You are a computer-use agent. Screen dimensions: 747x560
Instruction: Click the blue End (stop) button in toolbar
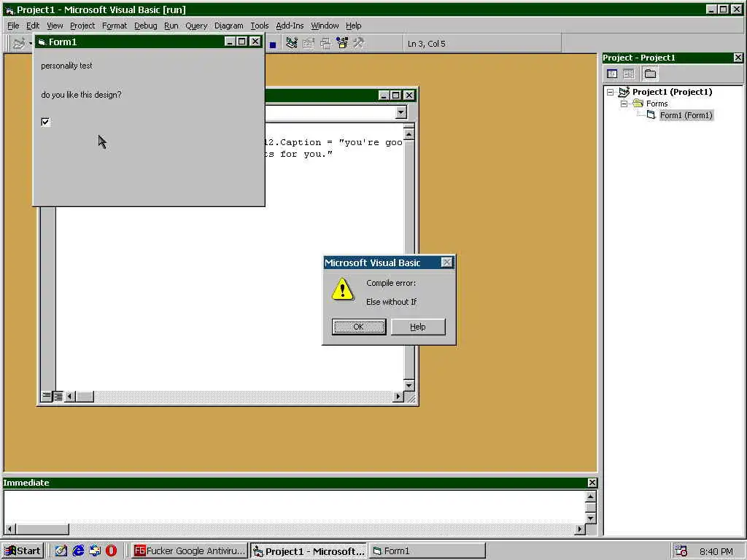pos(273,44)
